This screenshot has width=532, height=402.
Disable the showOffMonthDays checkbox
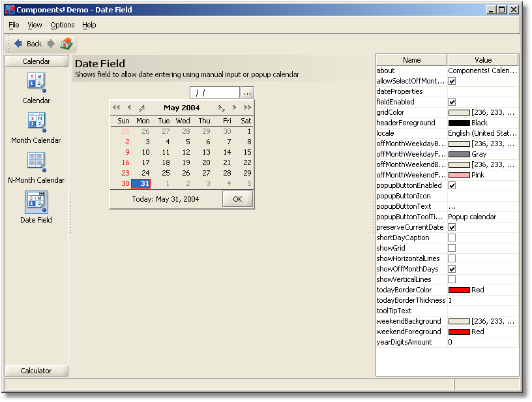pos(452,269)
